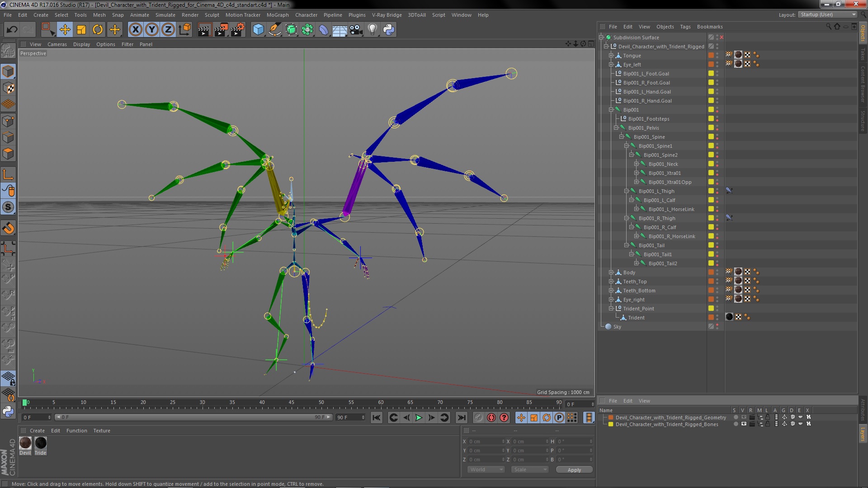Expand the Tongue object

click(611, 55)
